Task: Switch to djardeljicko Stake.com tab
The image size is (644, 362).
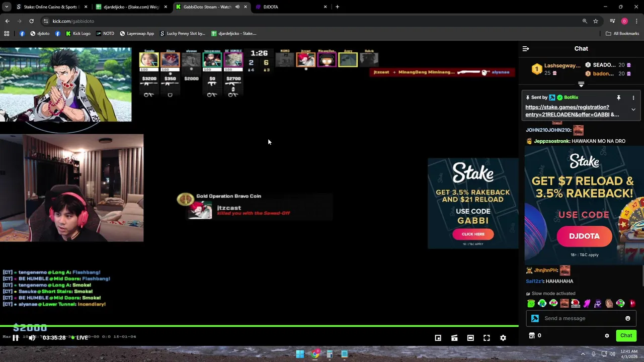Action: [x=131, y=7]
